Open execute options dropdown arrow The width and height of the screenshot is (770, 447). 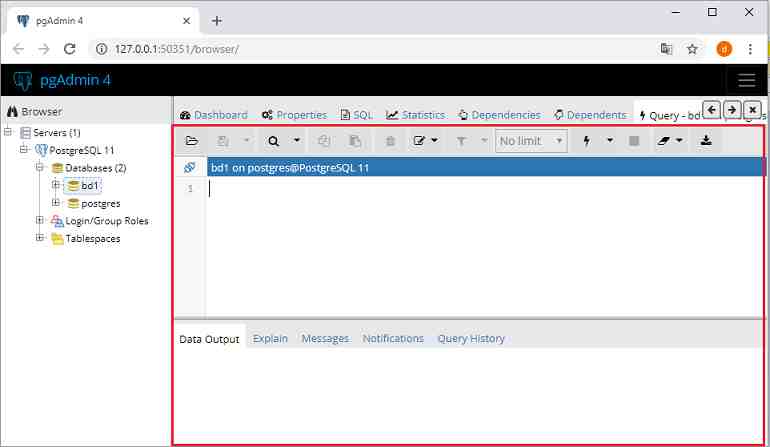610,140
